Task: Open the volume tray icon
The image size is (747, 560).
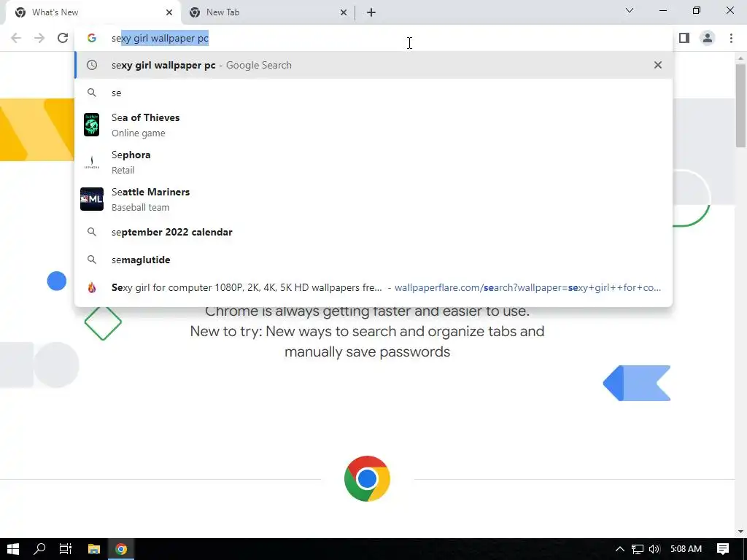Action: click(x=654, y=549)
